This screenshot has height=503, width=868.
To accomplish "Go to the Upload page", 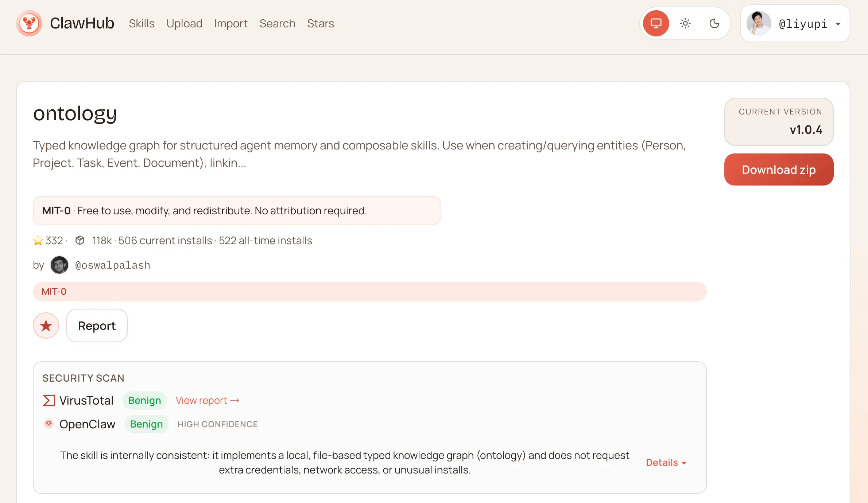I will [x=184, y=23].
